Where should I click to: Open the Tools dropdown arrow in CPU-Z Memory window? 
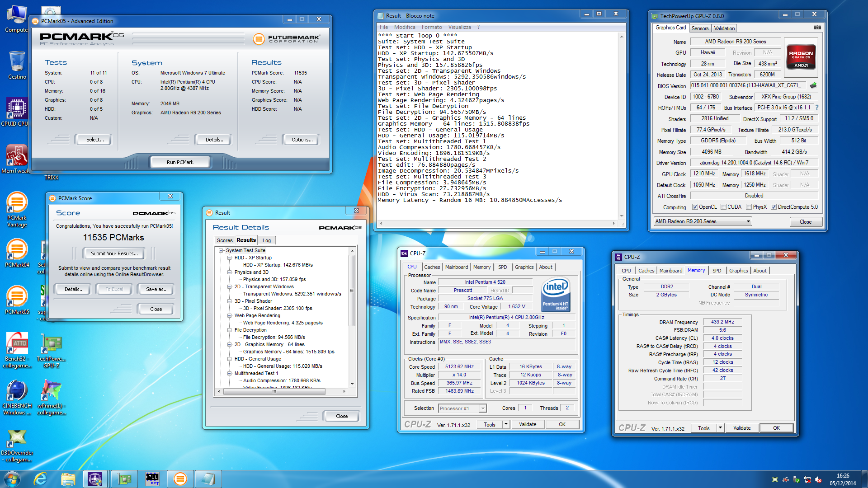click(x=720, y=428)
